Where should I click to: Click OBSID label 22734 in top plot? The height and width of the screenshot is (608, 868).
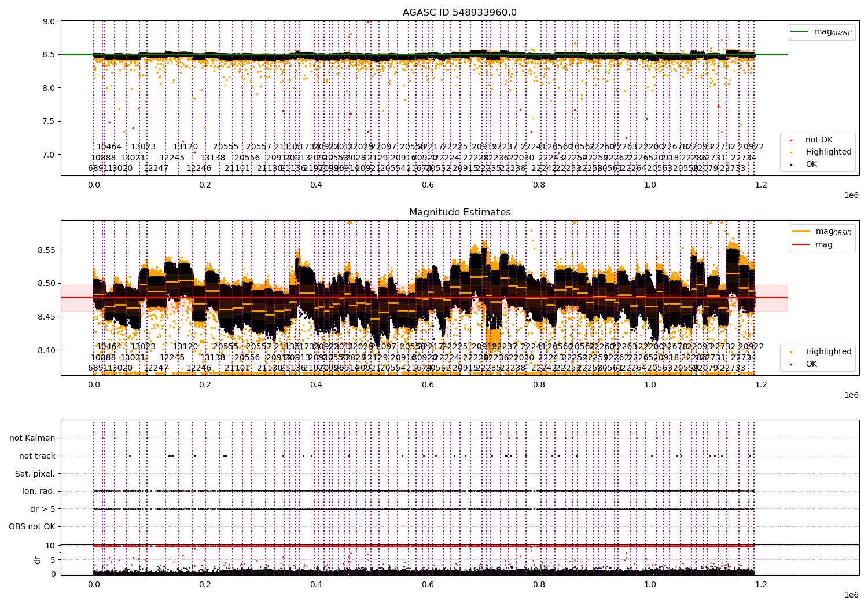point(744,158)
